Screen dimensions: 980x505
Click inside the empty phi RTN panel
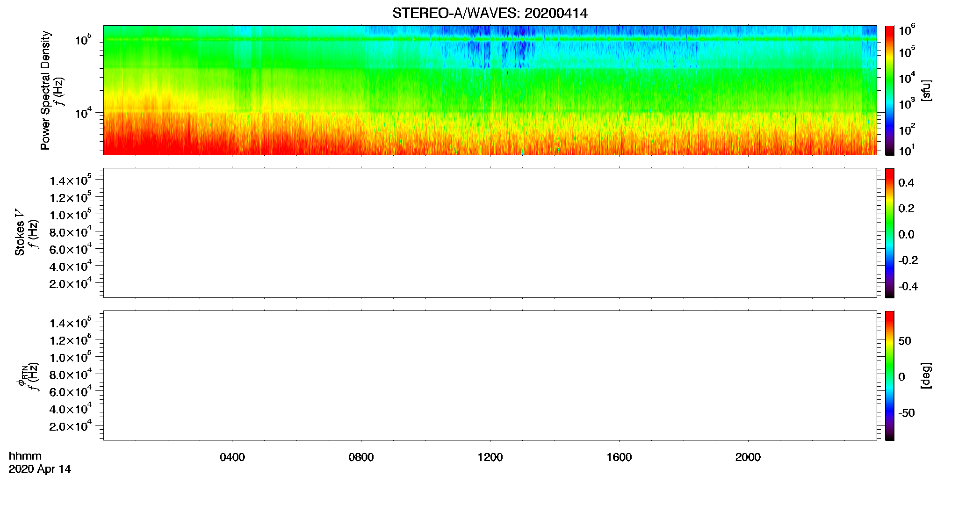point(490,375)
